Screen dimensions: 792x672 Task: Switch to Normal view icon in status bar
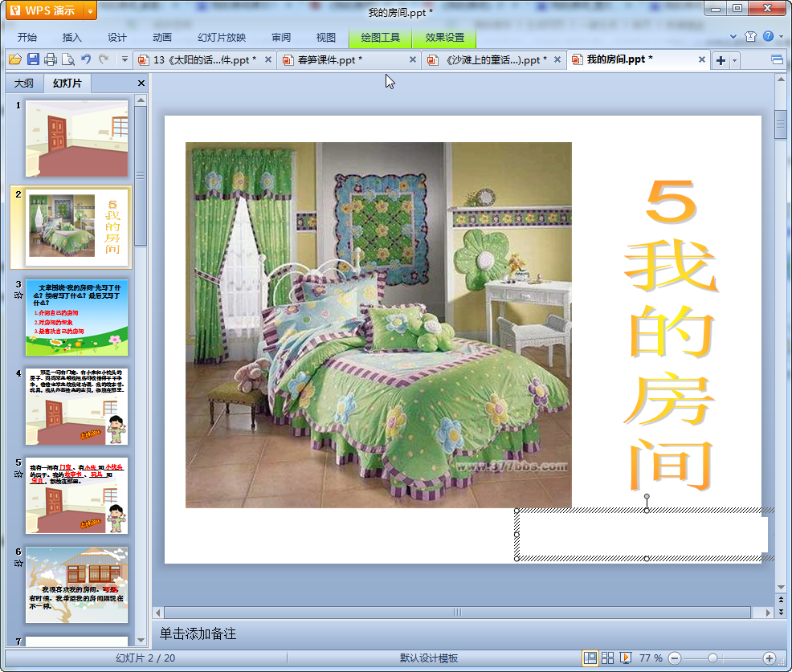point(590,658)
